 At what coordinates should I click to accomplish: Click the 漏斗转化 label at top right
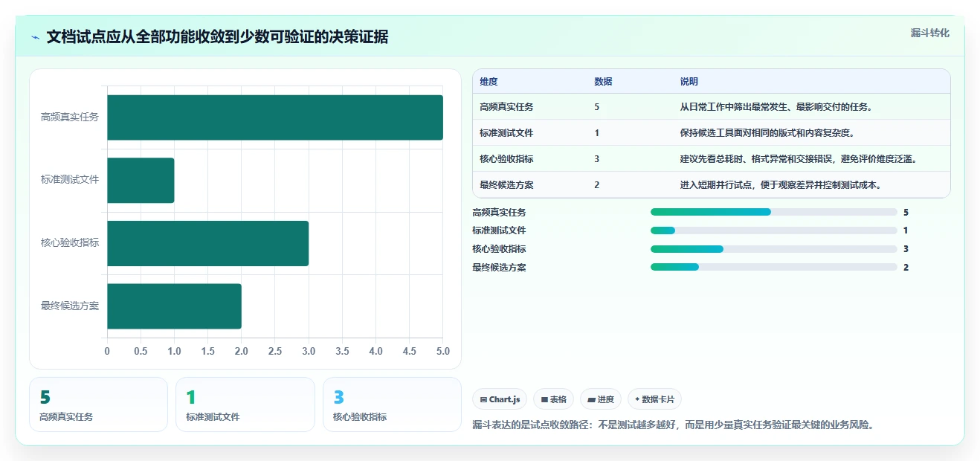pyautogui.click(x=930, y=33)
